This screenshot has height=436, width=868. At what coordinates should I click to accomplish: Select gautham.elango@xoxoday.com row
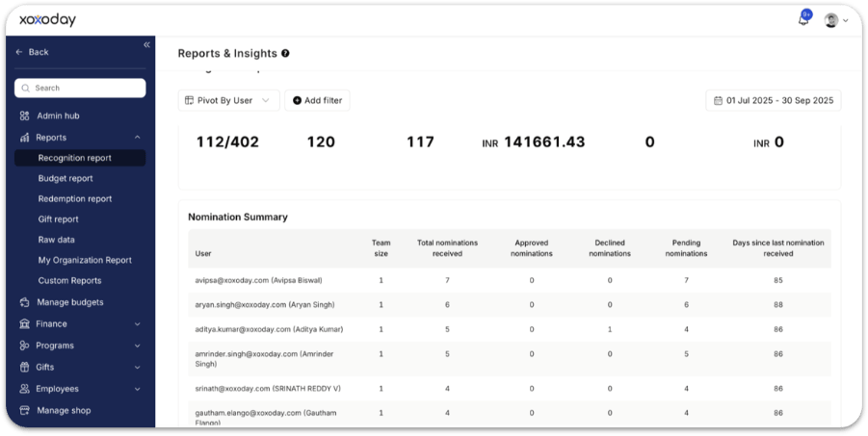[x=510, y=415]
